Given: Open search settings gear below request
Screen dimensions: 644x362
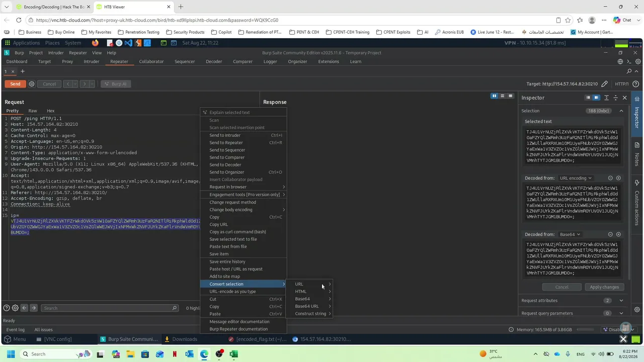Looking at the screenshot, I should [x=15, y=308].
